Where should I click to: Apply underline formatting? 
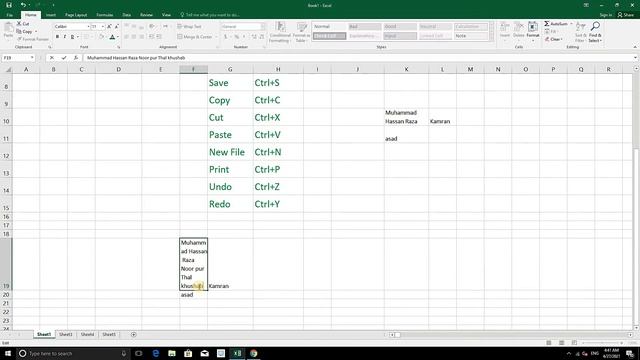coord(73,37)
